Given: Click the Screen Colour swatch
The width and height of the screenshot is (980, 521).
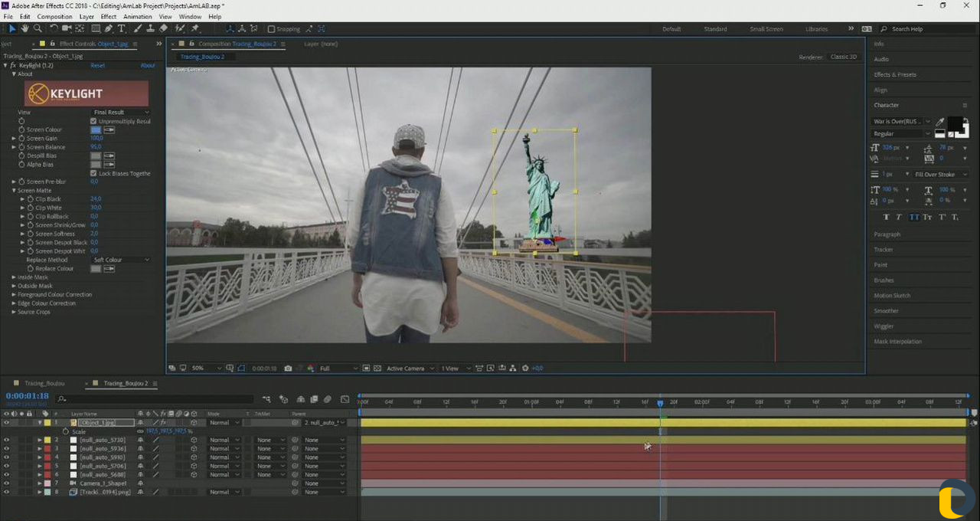Looking at the screenshot, I should [x=96, y=129].
